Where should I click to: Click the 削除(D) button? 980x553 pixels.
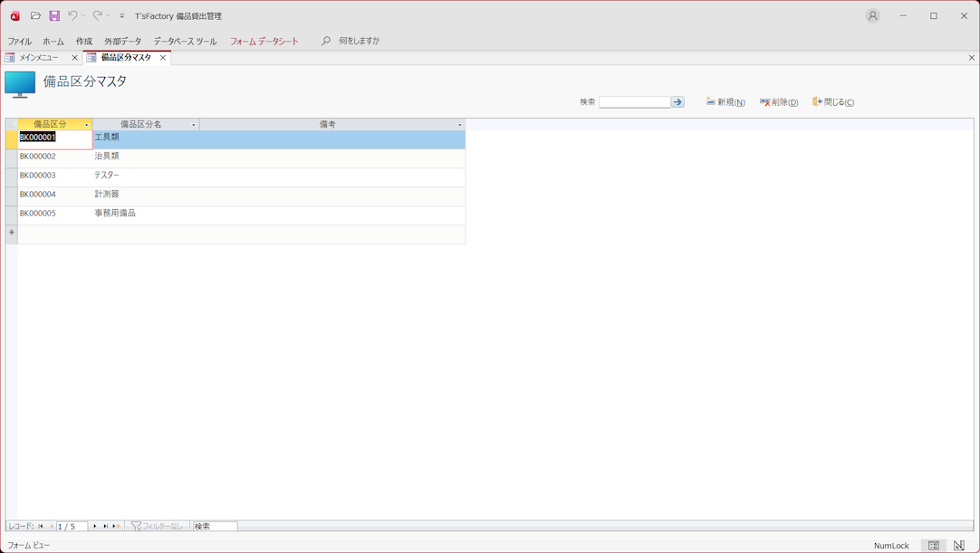pyautogui.click(x=779, y=102)
